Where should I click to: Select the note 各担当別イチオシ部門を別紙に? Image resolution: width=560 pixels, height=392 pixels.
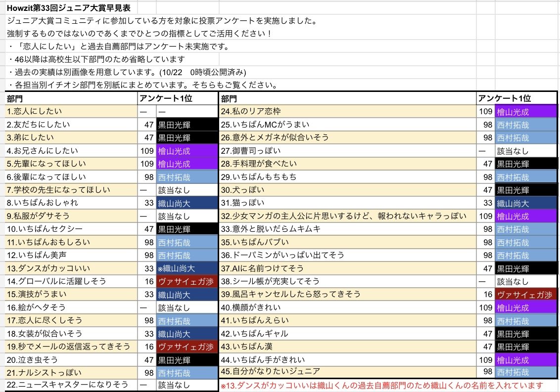click(x=143, y=85)
